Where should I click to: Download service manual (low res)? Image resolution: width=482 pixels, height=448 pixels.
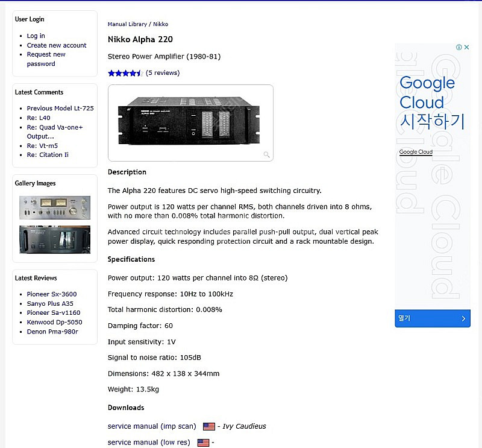pyautogui.click(x=148, y=443)
